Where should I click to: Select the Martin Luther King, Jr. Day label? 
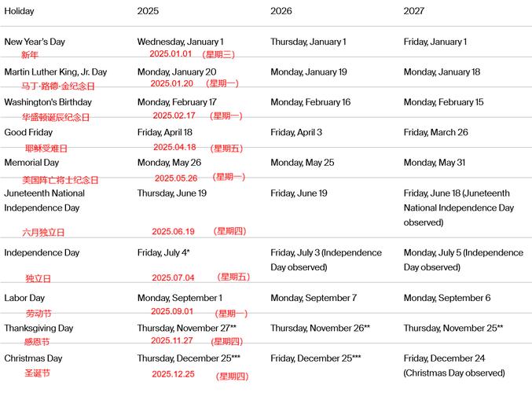55,72
